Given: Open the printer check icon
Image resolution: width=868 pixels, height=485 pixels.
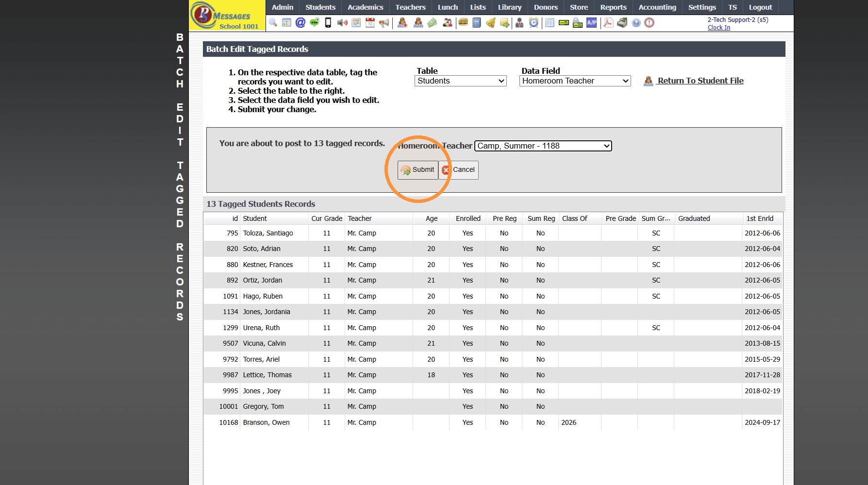Looking at the screenshot, I should click(578, 23).
